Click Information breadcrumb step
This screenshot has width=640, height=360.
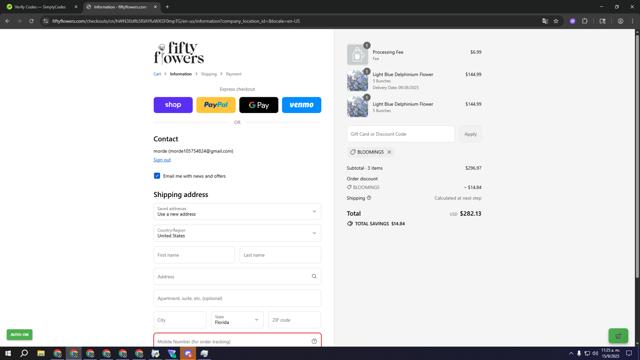click(x=181, y=74)
